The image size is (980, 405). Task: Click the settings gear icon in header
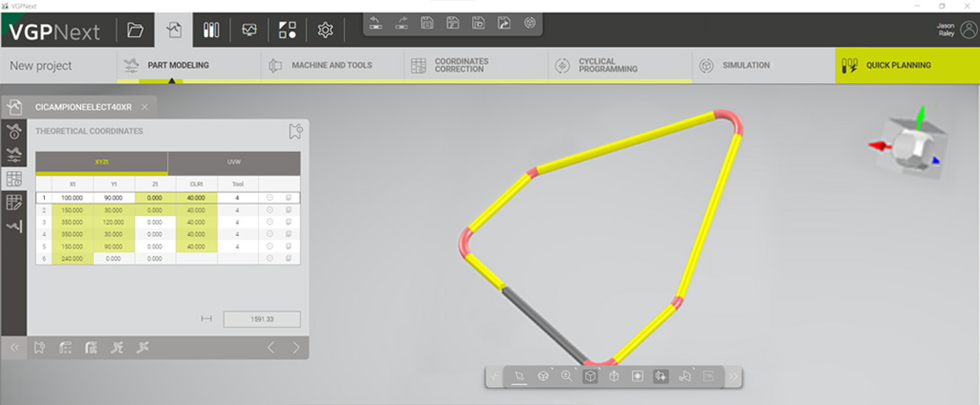pyautogui.click(x=325, y=31)
